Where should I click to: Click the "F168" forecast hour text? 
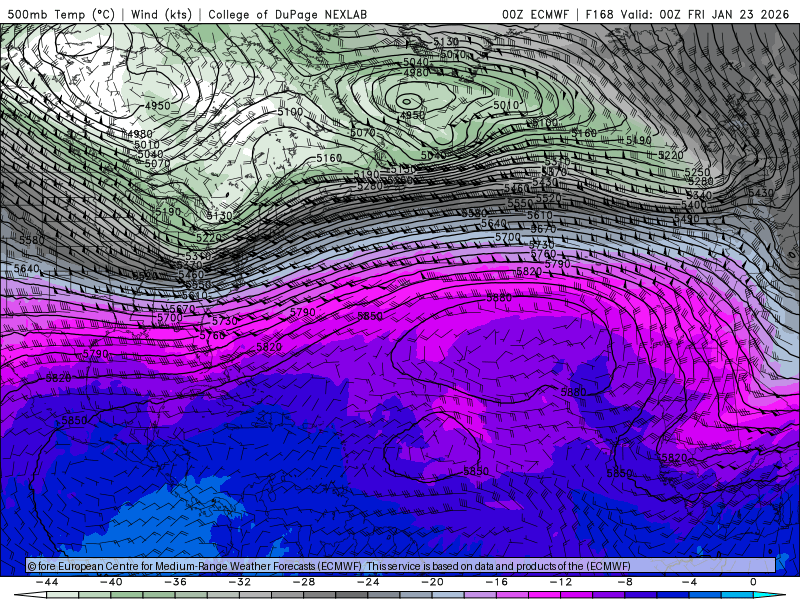(x=599, y=14)
